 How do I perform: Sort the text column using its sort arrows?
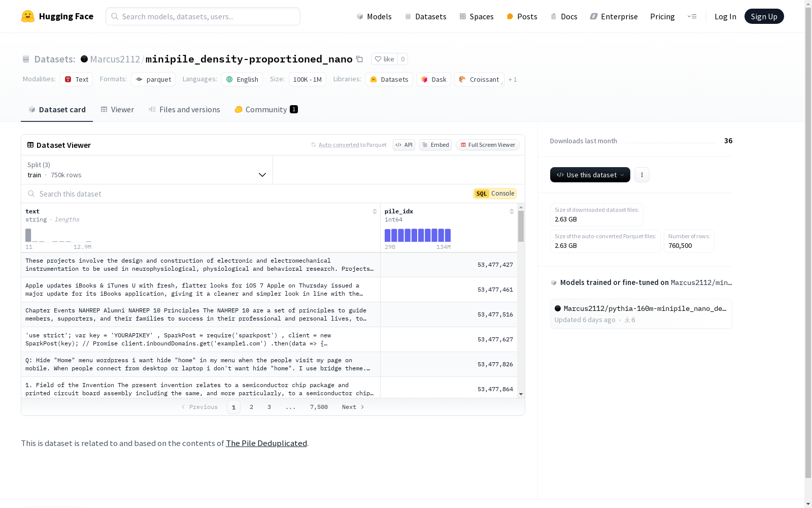(375, 211)
